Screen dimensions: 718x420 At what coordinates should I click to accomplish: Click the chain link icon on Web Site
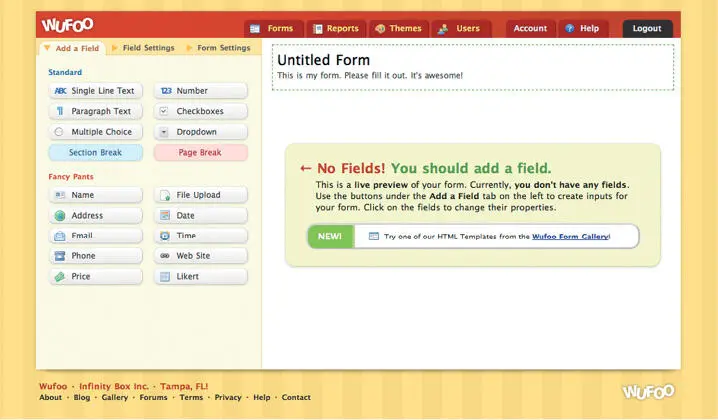(x=165, y=256)
